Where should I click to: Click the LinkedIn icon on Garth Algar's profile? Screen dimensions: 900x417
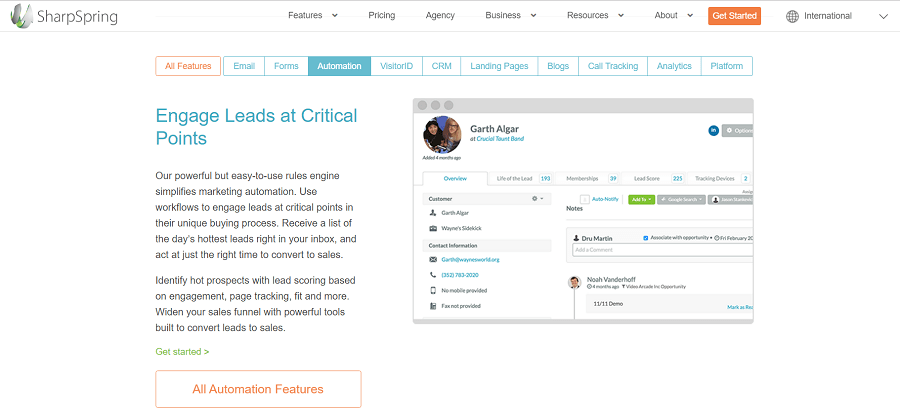coord(713,130)
